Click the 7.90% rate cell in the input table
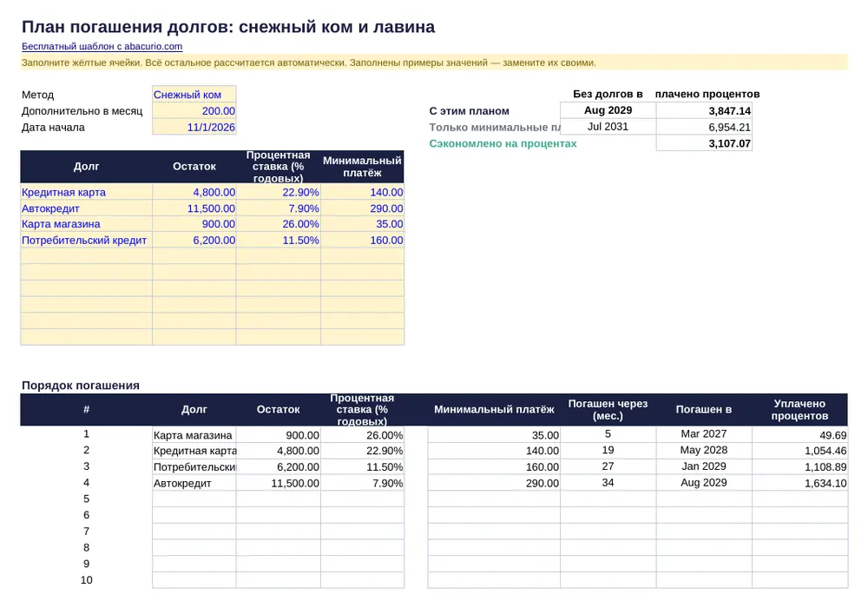 [x=279, y=208]
